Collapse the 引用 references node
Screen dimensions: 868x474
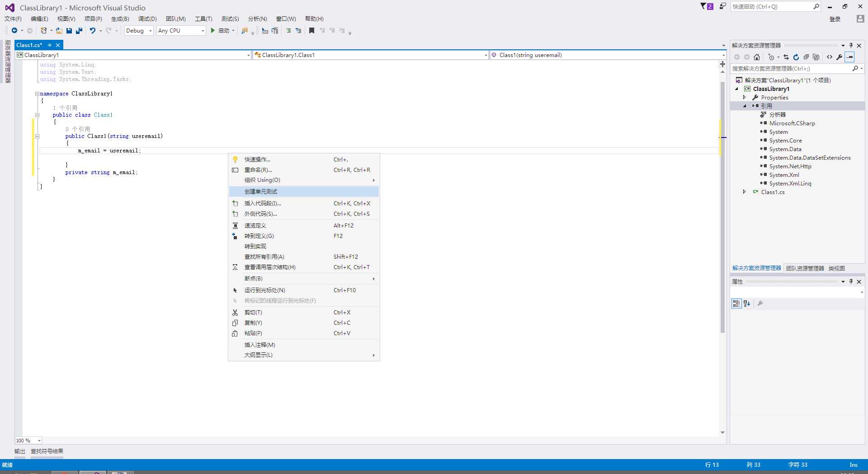point(744,106)
